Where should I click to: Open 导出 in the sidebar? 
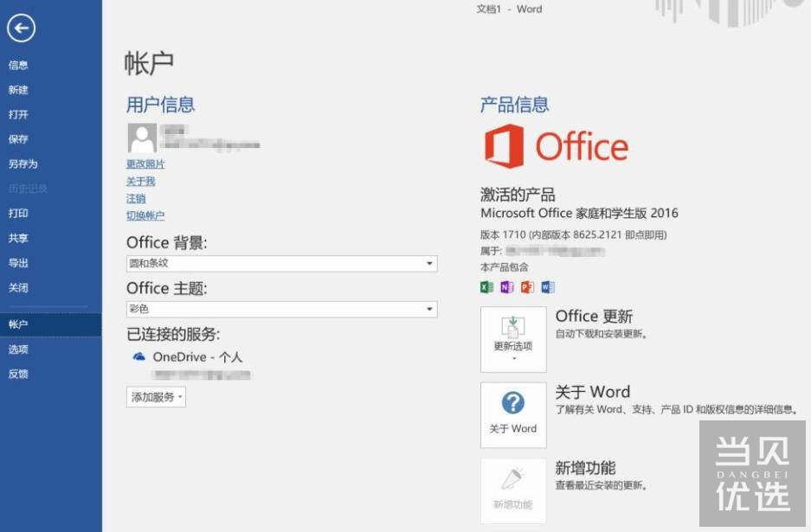click(18, 263)
